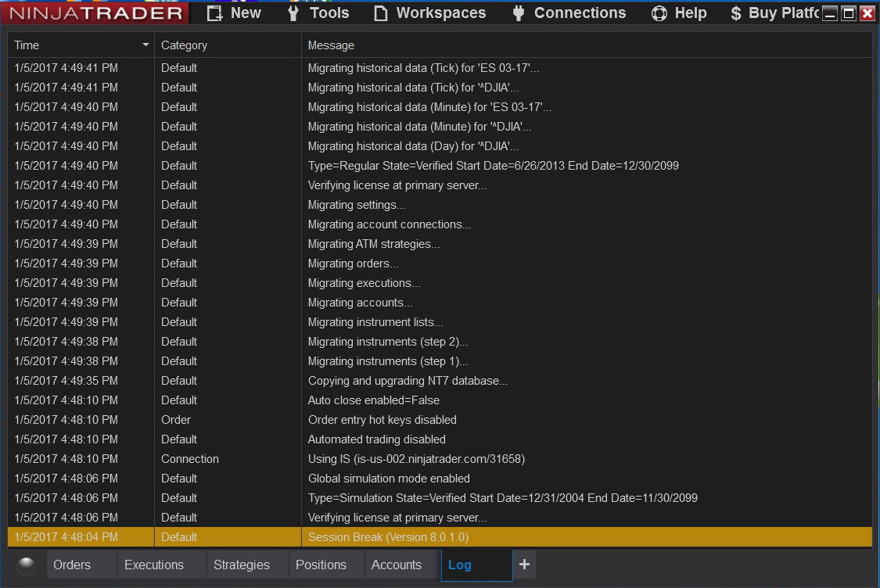Open the Workspaces menu
The width and height of the screenshot is (880, 588).
(430, 13)
